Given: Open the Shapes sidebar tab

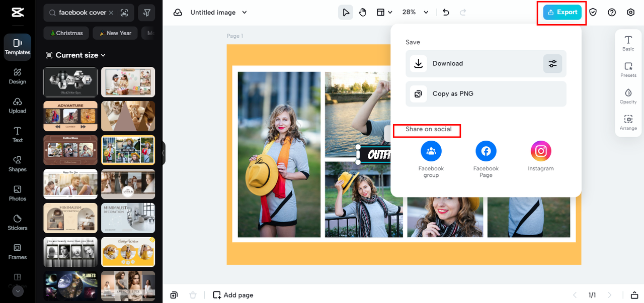Looking at the screenshot, I should pos(18,164).
